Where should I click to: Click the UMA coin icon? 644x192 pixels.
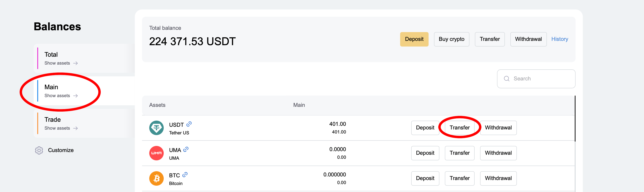156,153
